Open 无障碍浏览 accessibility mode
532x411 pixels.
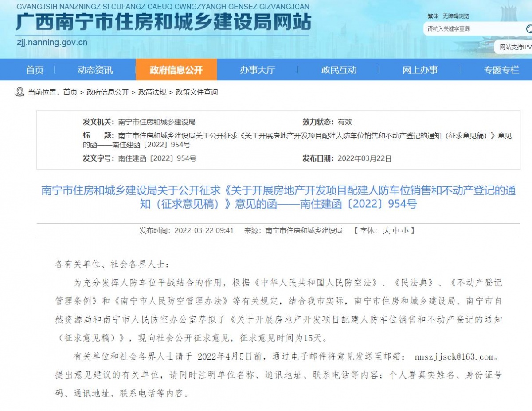click(x=456, y=16)
